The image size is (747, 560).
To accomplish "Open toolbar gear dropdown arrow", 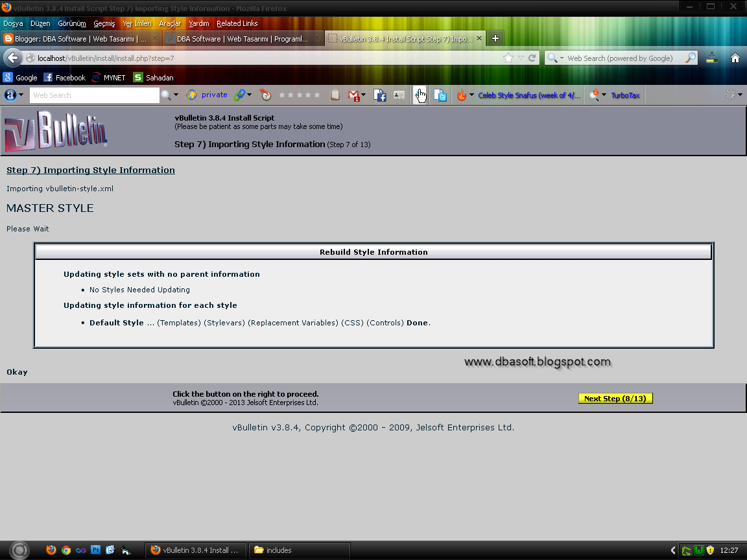I will coord(740,95).
